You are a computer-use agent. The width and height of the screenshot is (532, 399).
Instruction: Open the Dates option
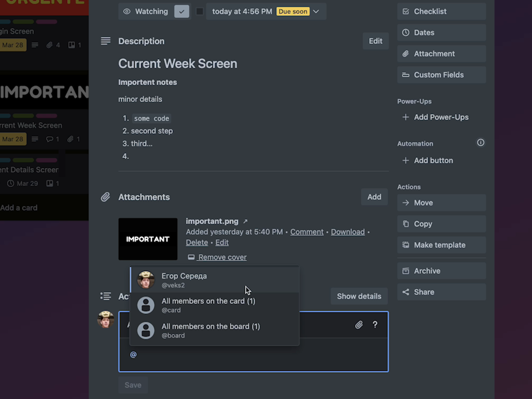coord(442,33)
